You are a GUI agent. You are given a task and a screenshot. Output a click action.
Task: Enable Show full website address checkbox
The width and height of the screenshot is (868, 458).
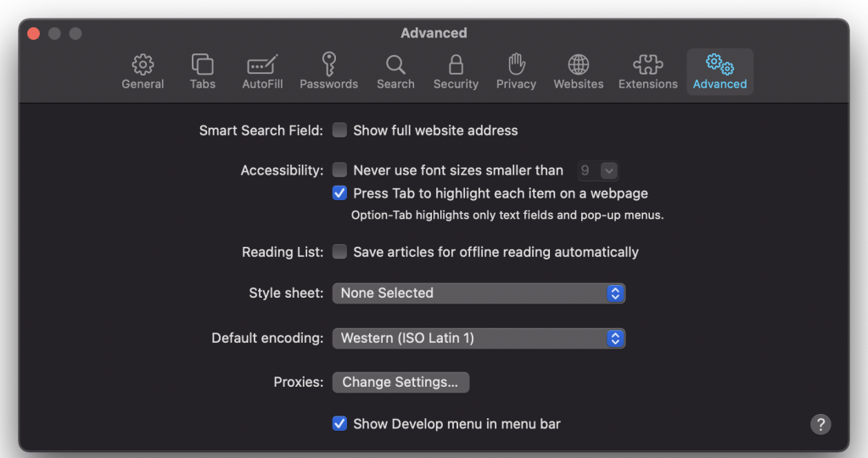340,131
